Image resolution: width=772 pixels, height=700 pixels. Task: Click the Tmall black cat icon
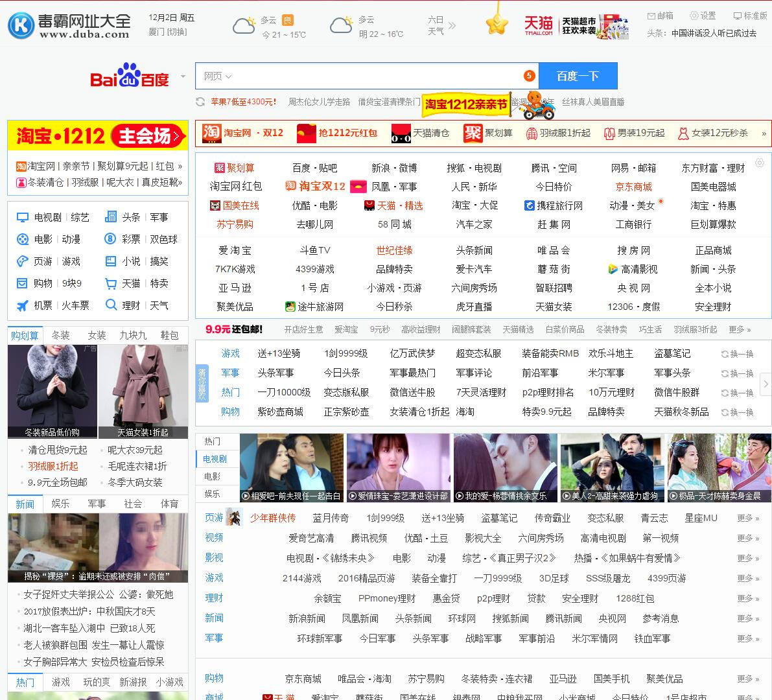click(401, 133)
